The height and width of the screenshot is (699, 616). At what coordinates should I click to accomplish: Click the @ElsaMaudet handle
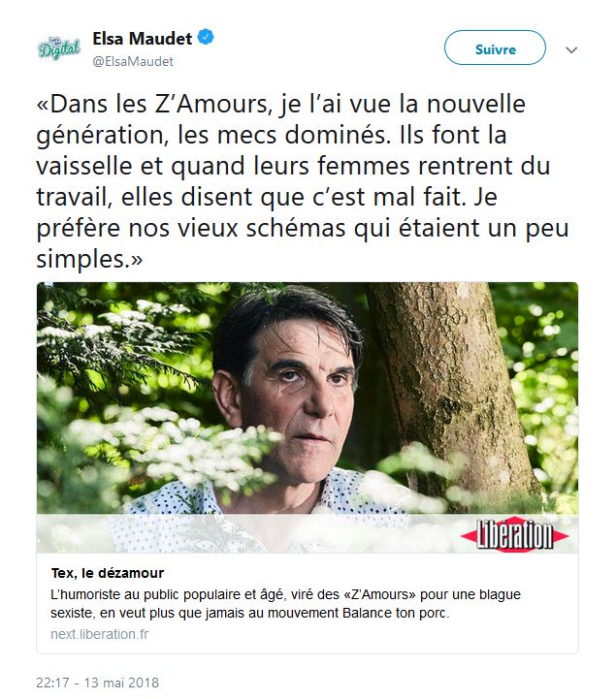(x=133, y=61)
